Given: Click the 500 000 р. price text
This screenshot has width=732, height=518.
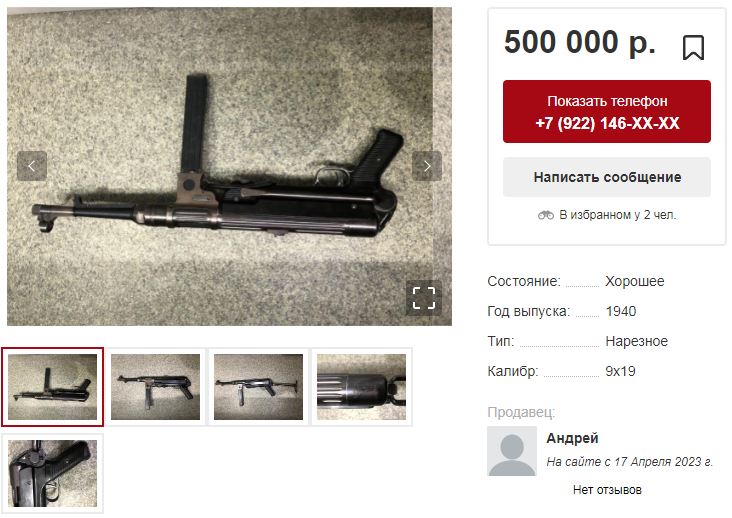Looking at the screenshot, I should pos(580,42).
